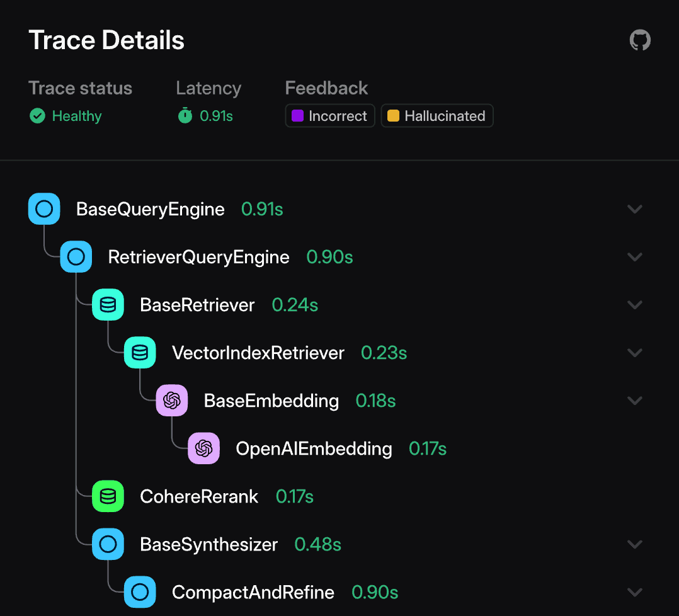This screenshot has height=616, width=679.
Task: Toggle the CompactAndRefine row chevron
Action: (x=635, y=592)
